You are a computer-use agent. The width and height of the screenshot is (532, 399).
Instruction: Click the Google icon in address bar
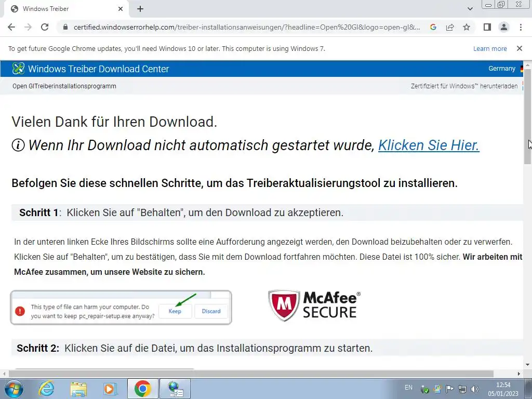point(433,27)
